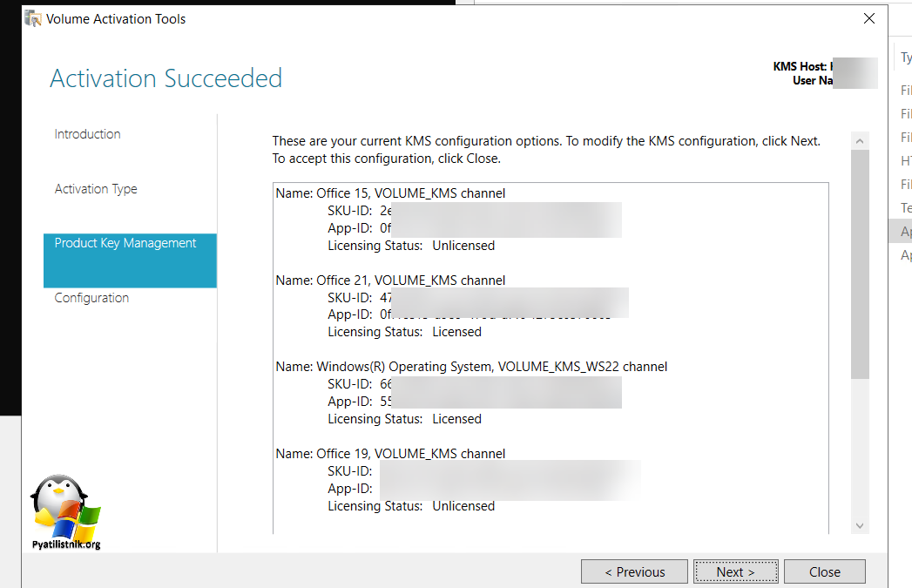Select the Windows(R) Operating System WS22 entry
912x588 pixels.
(x=471, y=367)
